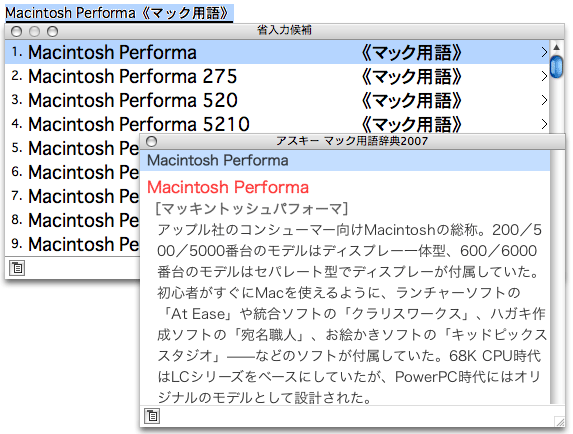The height and width of the screenshot is (434, 573).
Task: Click the 省入力候補 window list icon at bottom-left
Action: [x=17, y=268]
